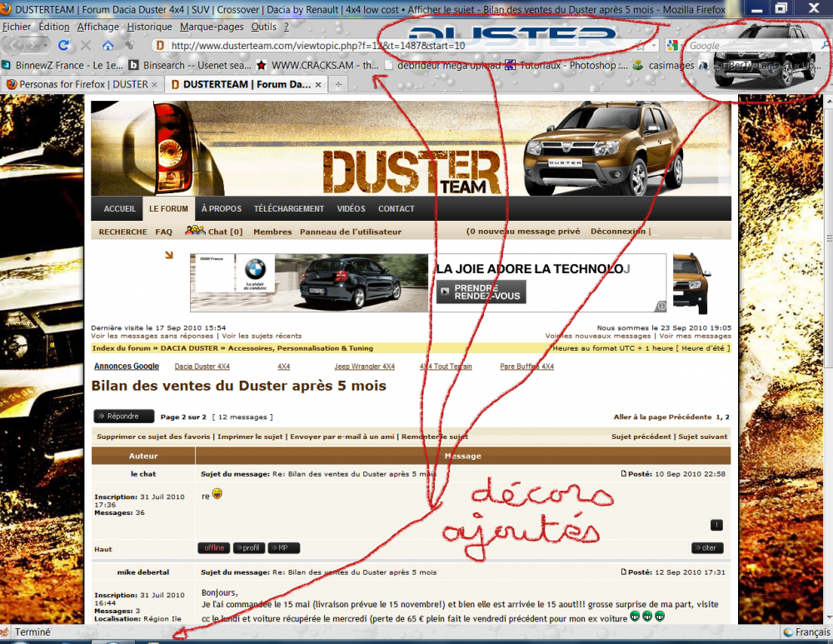Go to the Firefox home page icon
The height and width of the screenshot is (644, 833).
coord(107,46)
